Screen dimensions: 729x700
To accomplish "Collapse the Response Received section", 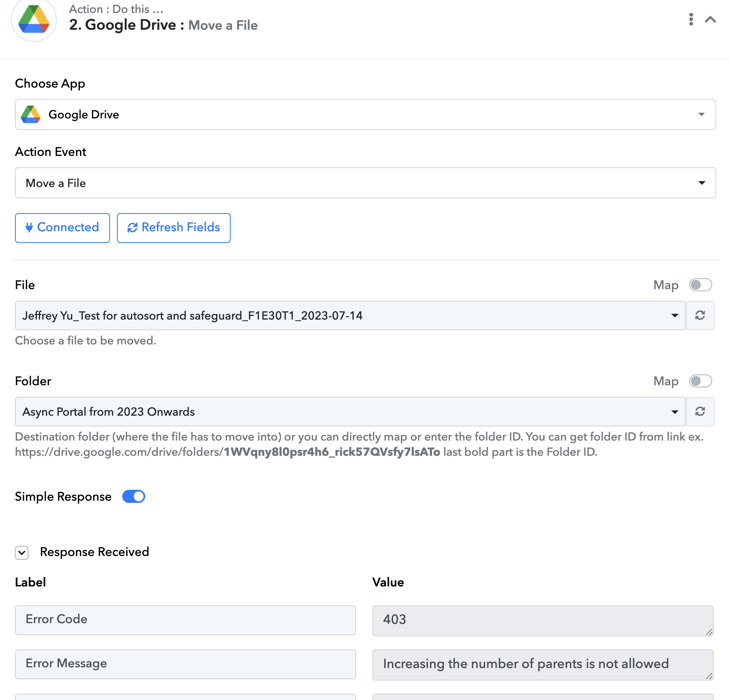I will [x=22, y=553].
